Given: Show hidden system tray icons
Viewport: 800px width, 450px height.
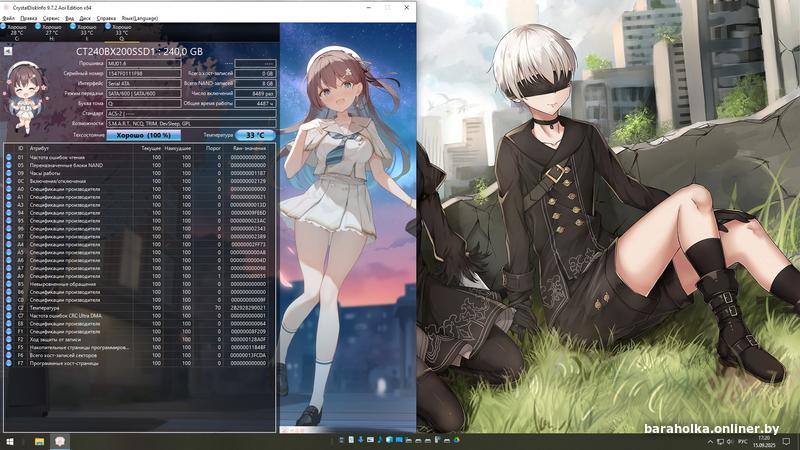Looking at the screenshot, I should pyautogui.click(x=710, y=441).
